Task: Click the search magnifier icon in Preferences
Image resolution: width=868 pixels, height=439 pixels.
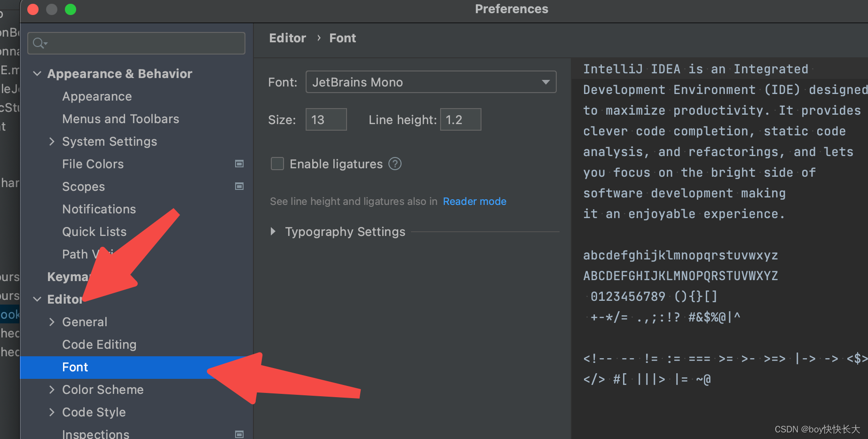Action: coord(39,43)
